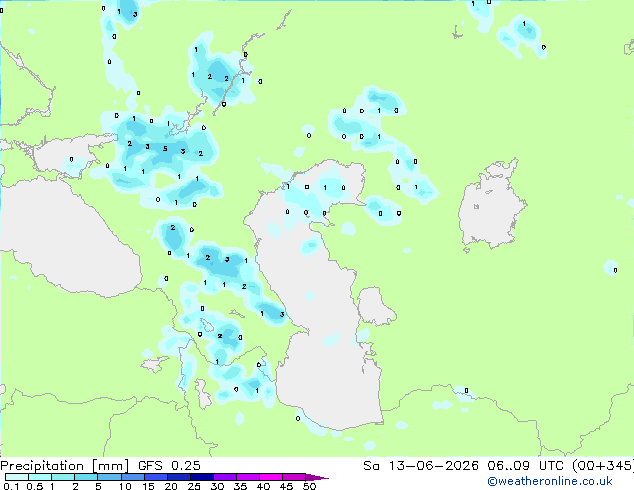Pick the 2 mm legend color swatch
Screen dimensions: 634x490
[x=86, y=477]
